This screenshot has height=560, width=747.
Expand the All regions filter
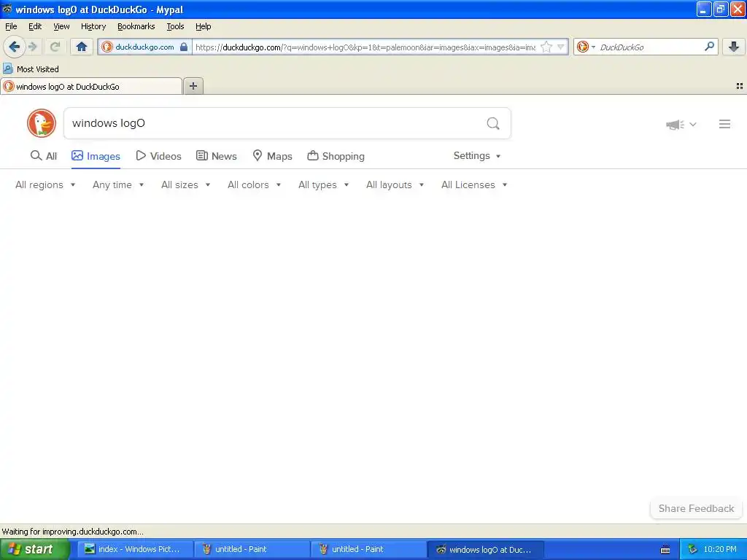[x=45, y=184]
